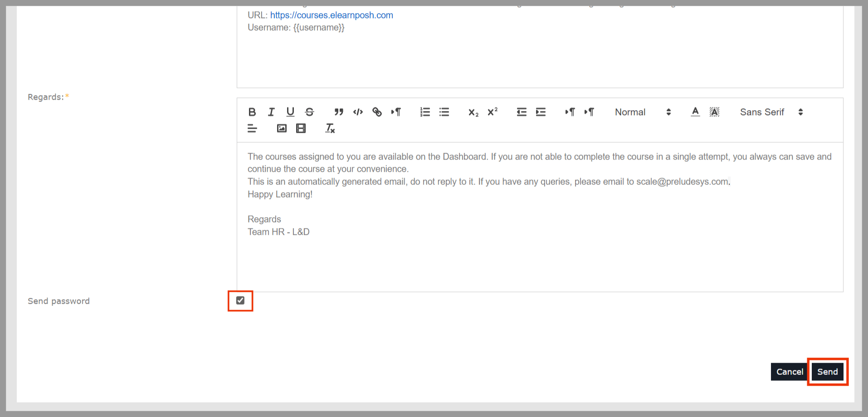
Task: Open the text color picker
Action: [695, 112]
